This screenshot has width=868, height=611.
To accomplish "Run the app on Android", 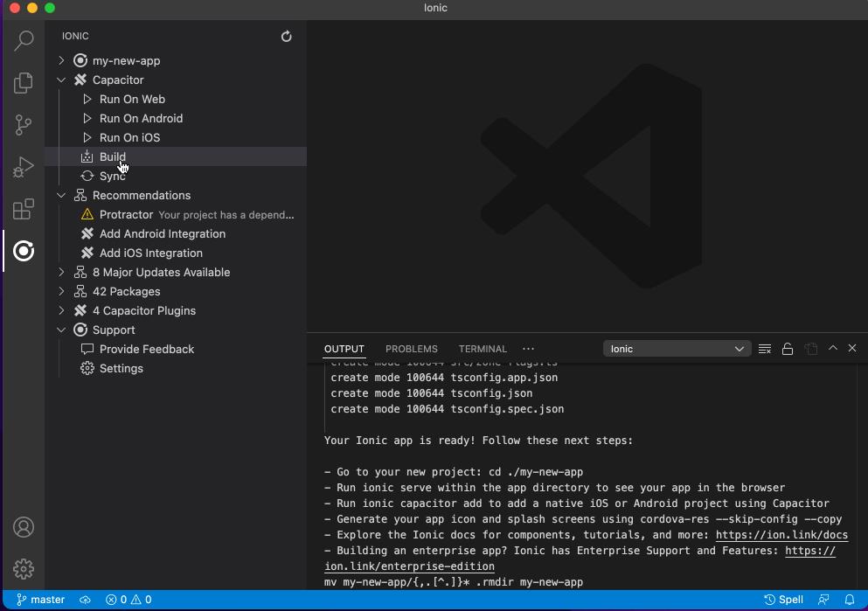I will tap(141, 118).
